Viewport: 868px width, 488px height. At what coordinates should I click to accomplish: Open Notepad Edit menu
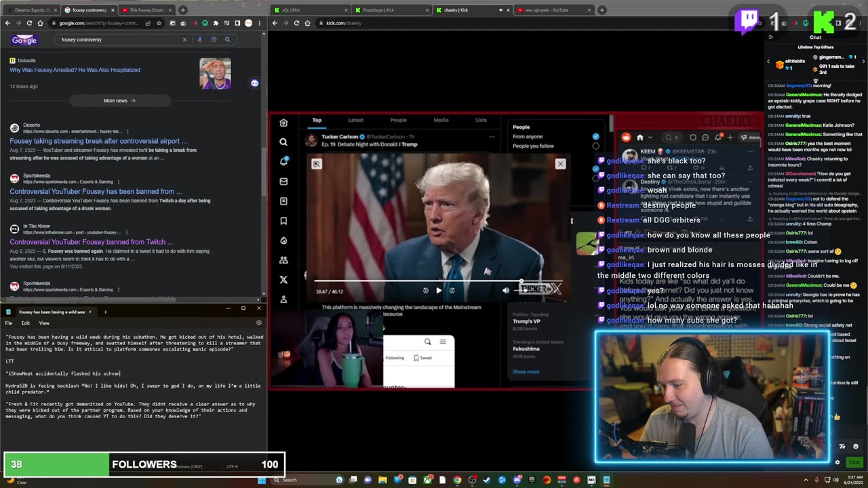click(25, 323)
